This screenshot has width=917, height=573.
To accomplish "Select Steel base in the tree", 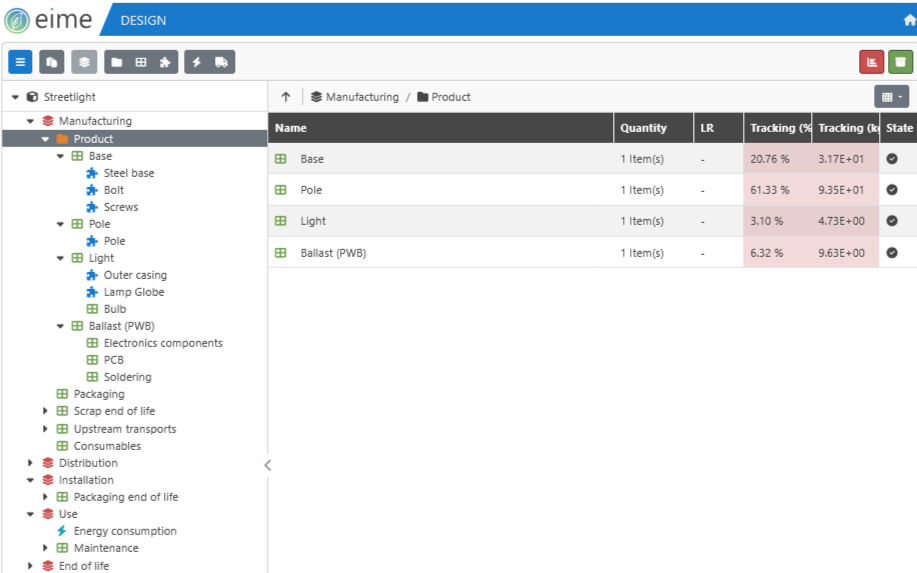I will tap(129, 173).
